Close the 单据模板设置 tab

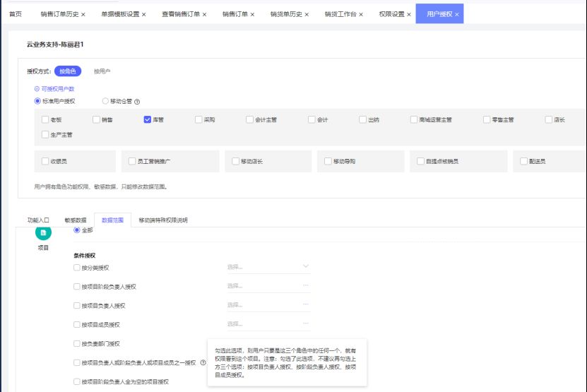(x=144, y=14)
